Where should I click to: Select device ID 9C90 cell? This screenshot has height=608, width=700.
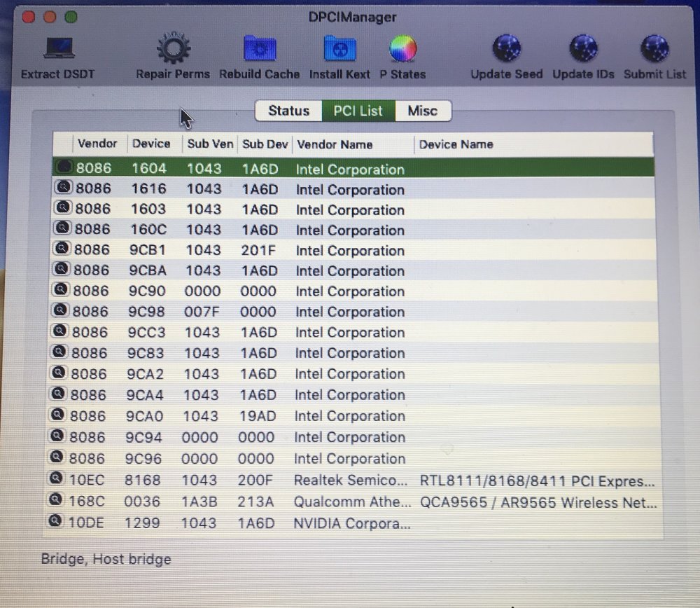tap(147, 291)
